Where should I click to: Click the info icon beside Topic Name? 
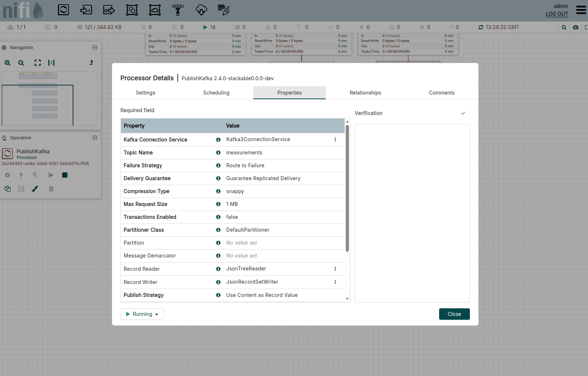(x=218, y=153)
